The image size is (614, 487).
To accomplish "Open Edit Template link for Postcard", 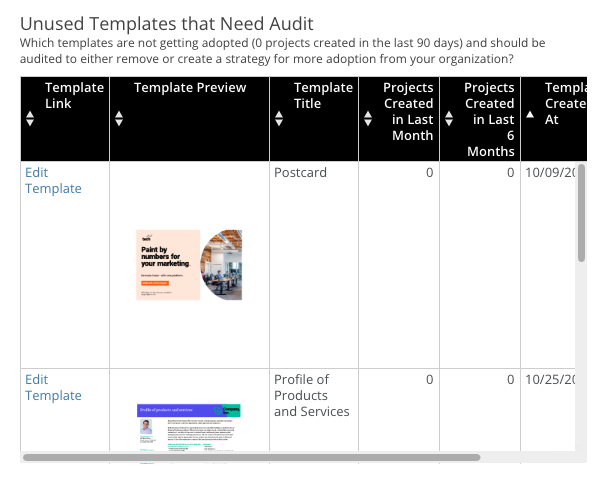I will [x=53, y=180].
